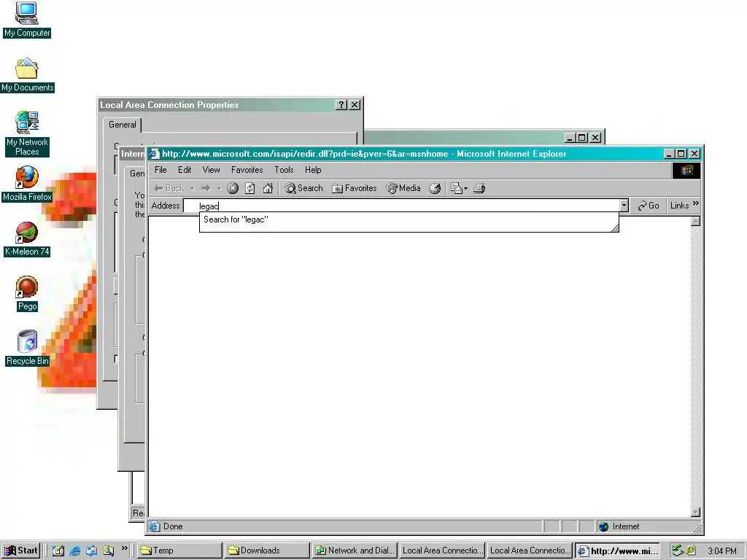Refresh the page with the Refresh icon

[250, 189]
